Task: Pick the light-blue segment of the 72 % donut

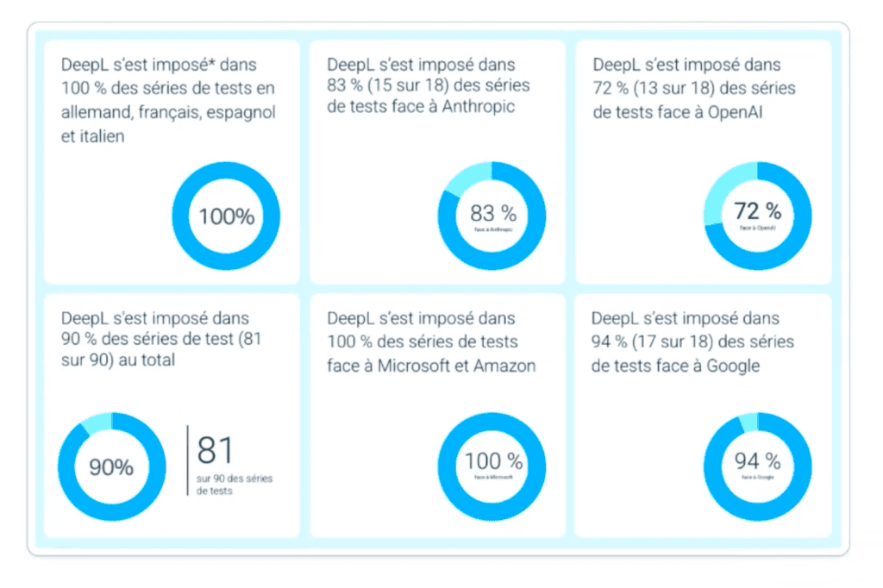Action: [724, 184]
